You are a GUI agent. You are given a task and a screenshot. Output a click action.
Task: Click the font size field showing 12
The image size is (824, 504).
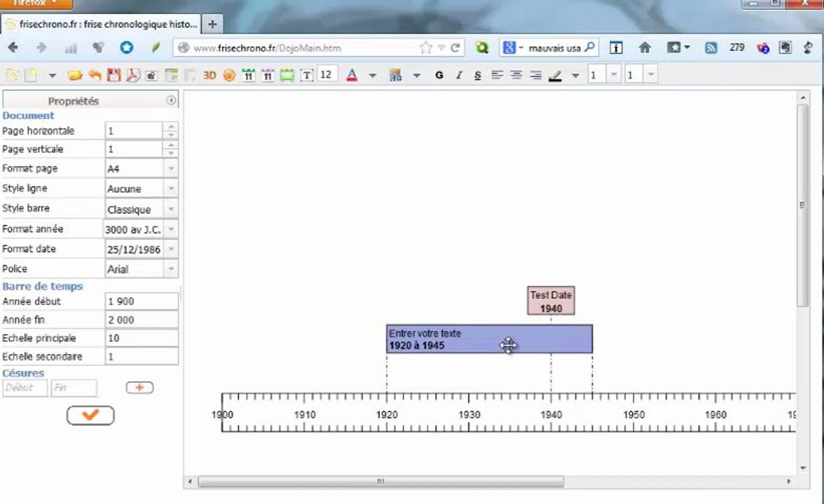point(327,74)
